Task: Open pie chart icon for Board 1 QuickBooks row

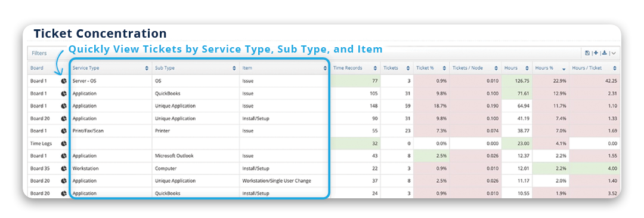Action: 64,93
